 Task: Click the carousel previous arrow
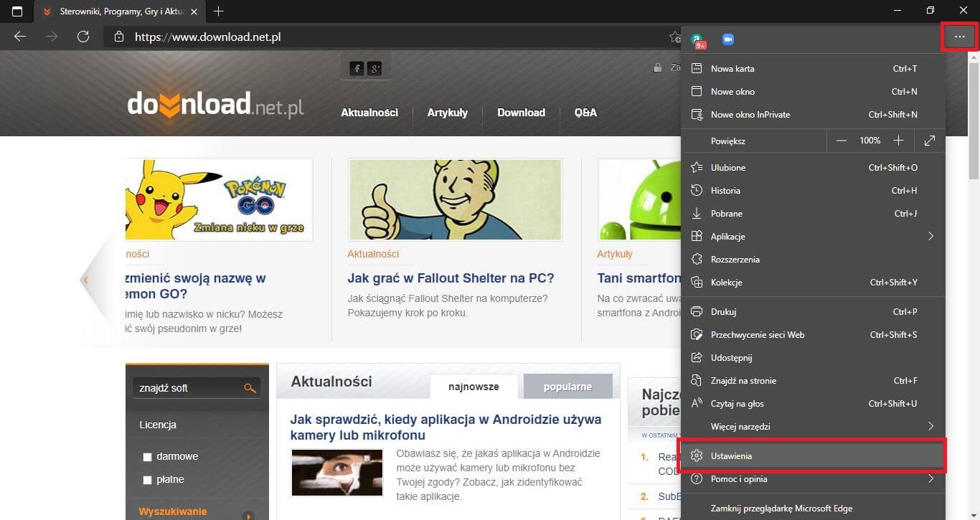tap(85, 280)
